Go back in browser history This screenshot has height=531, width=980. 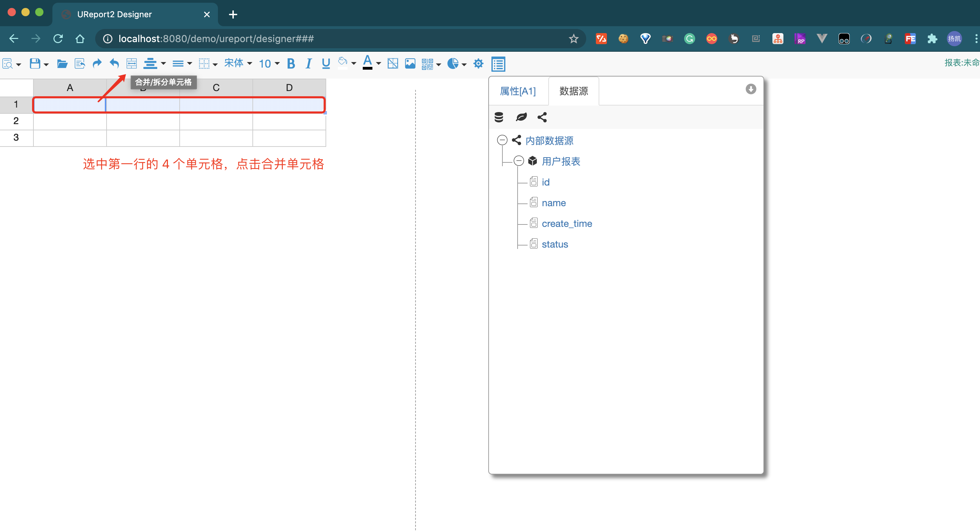point(14,38)
